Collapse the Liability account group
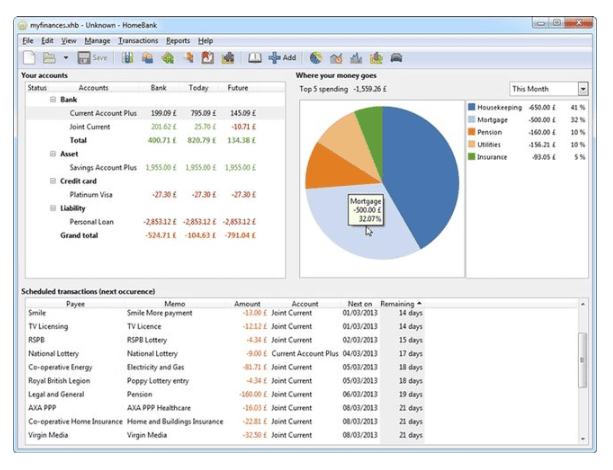The image size is (613, 470). [53, 208]
